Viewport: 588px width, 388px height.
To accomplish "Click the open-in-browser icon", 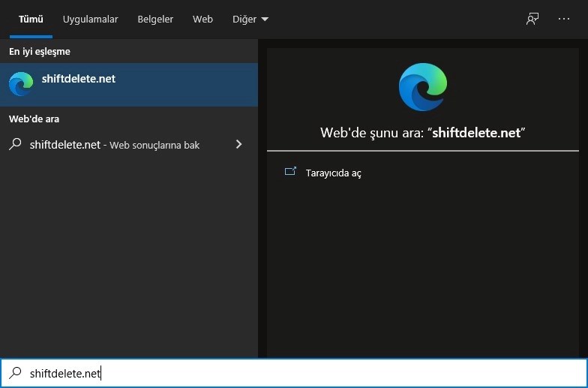I will point(291,171).
